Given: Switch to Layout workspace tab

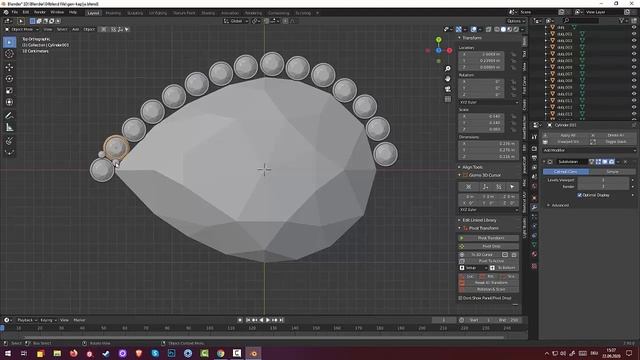Looking at the screenshot, I should [x=93, y=13].
